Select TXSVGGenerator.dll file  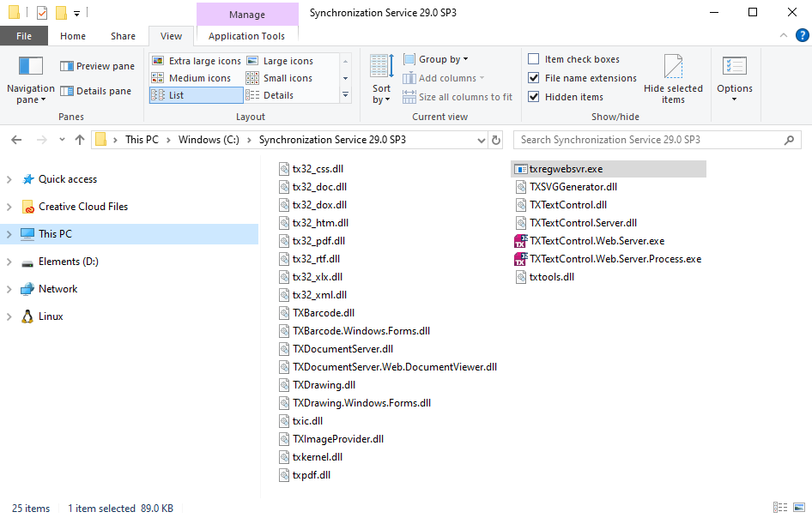[567, 187]
